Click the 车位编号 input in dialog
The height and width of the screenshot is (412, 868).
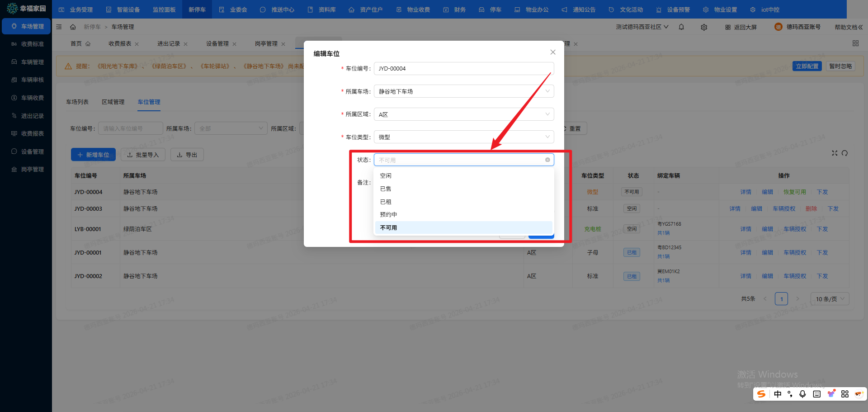pyautogui.click(x=463, y=69)
